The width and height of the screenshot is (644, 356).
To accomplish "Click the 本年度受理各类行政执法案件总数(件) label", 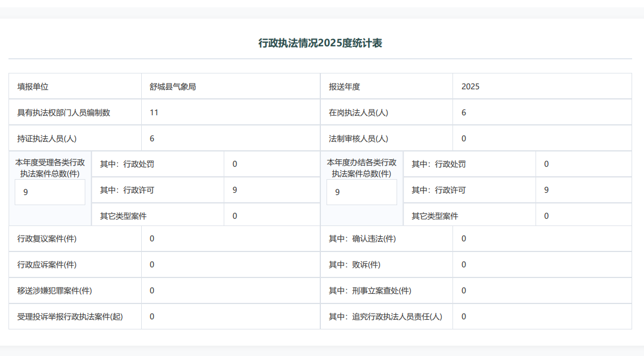I will pos(50,168).
